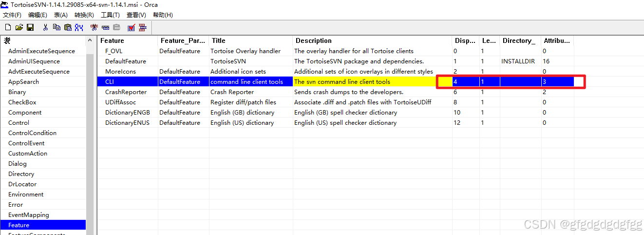644x235 pixels.
Task: Select the highlighted Feature table entry
Action: (x=43, y=225)
